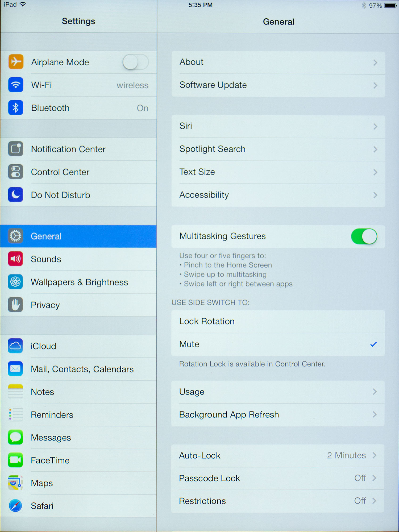Open the Restrictions chevron

(x=374, y=501)
